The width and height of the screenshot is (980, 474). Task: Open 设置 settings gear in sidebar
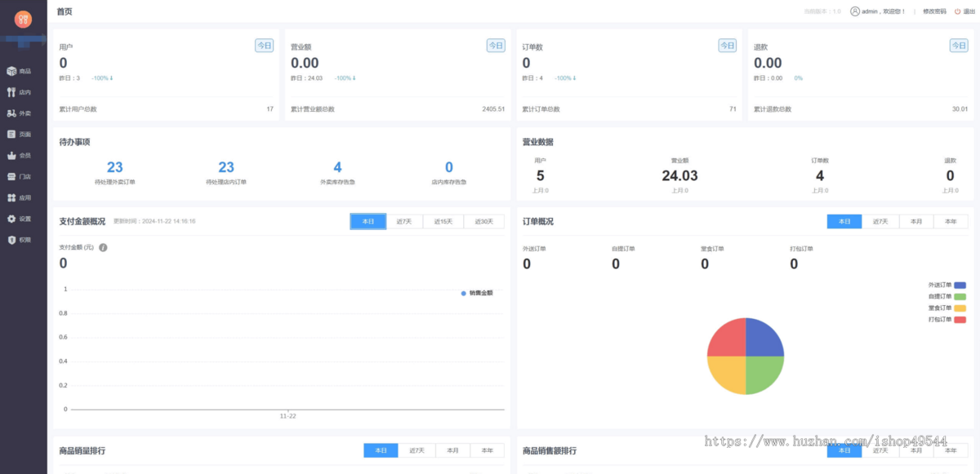pyautogui.click(x=11, y=219)
